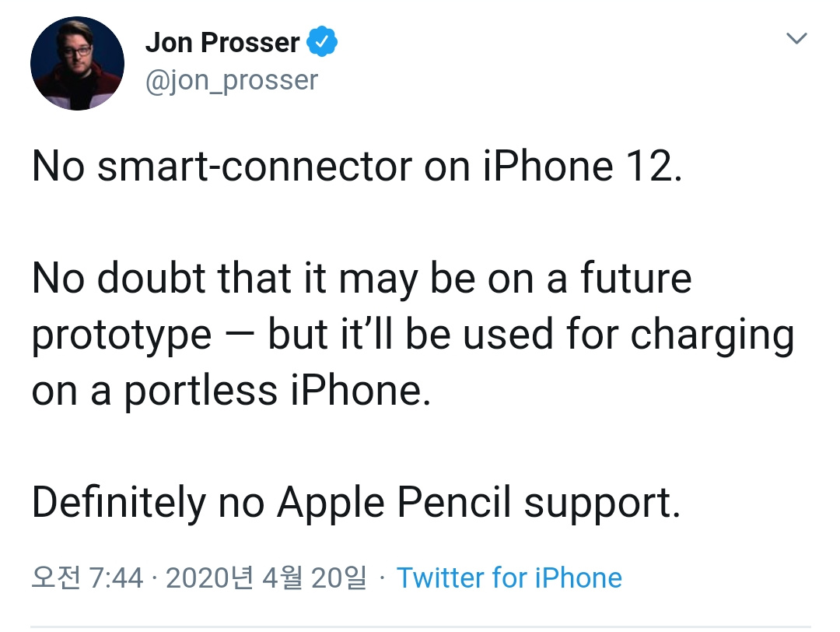Visit the @jon_prosser handle

(232, 81)
